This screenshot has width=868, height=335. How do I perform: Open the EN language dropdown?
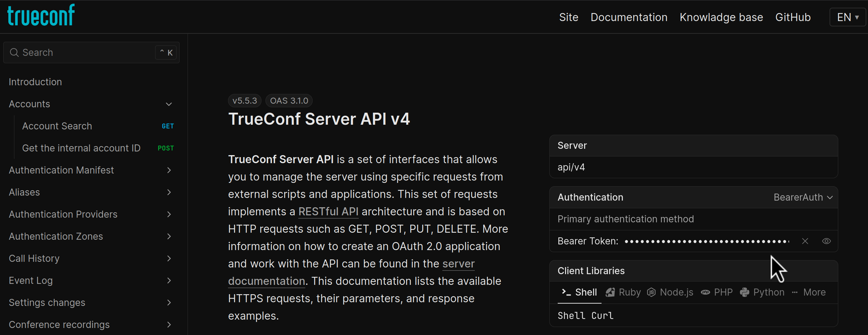point(847,17)
